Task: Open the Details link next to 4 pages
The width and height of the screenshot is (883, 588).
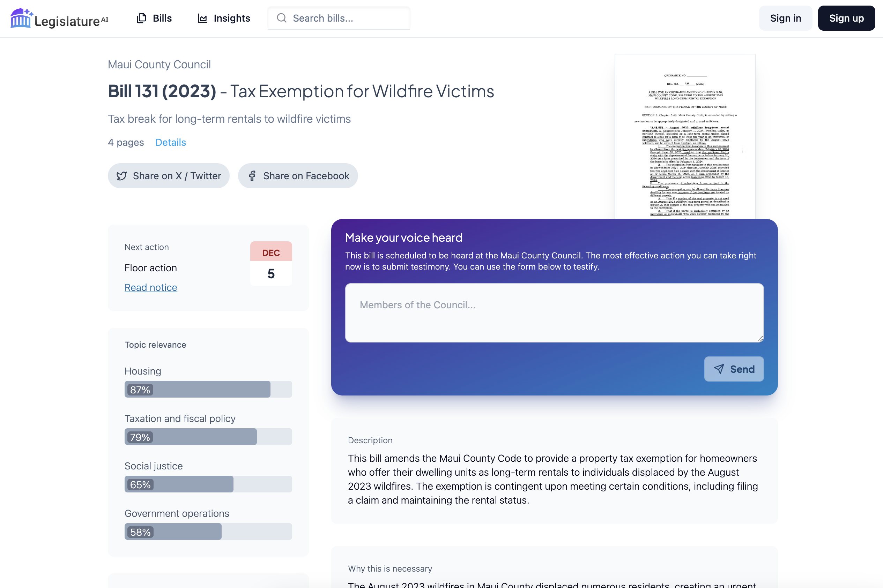Action: click(170, 143)
